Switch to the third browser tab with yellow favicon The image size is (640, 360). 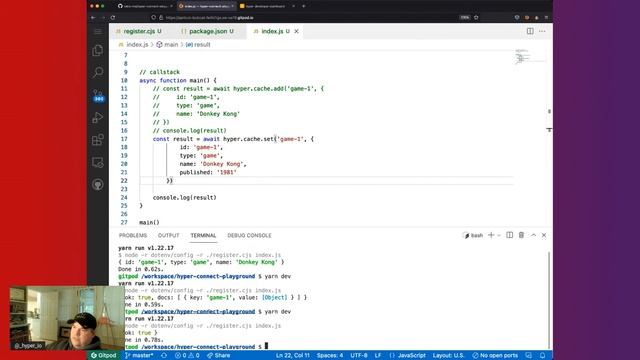pos(267,6)
